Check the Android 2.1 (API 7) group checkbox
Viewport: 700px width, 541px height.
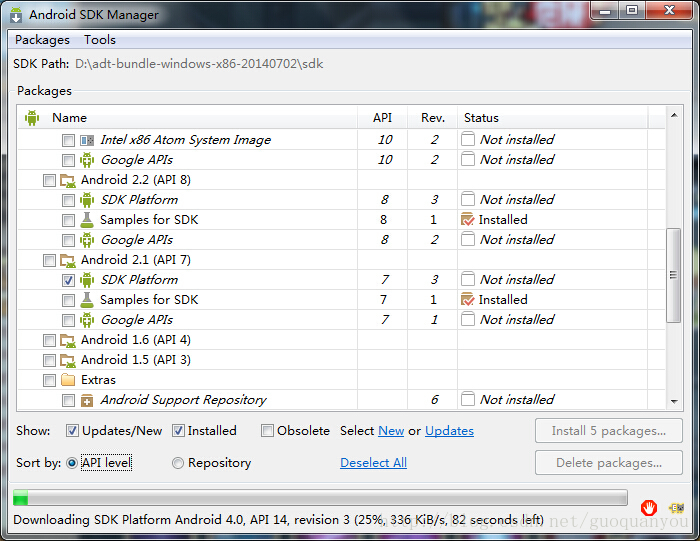(49, 260)
